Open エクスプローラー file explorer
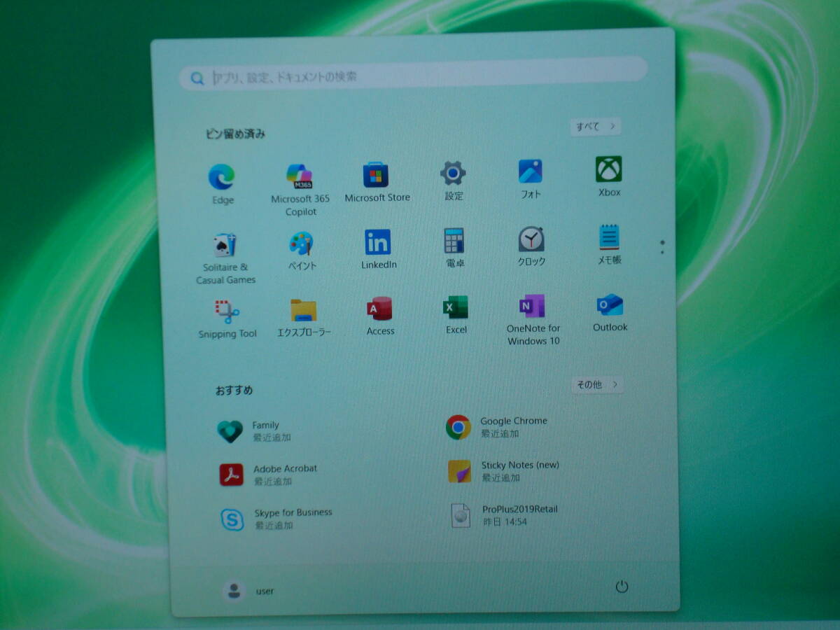This screenshot has height=630, width=840. (304, 310)
